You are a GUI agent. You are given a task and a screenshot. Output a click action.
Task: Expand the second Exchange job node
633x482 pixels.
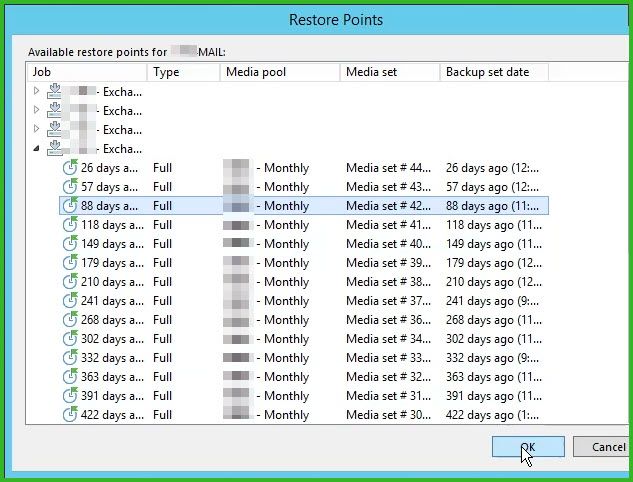tap(37, 111)
